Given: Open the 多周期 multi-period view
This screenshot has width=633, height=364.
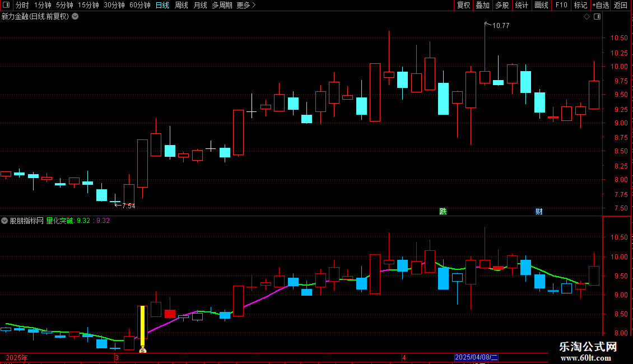Looking at the screenshot, I should click(222, 5).
